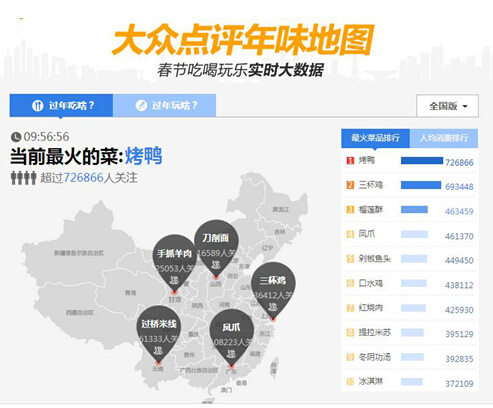Switch to the 过年吃啥 tab
The width and height of the screenshot is (493, 408).
pyautogui.click(x=61, y=106)
